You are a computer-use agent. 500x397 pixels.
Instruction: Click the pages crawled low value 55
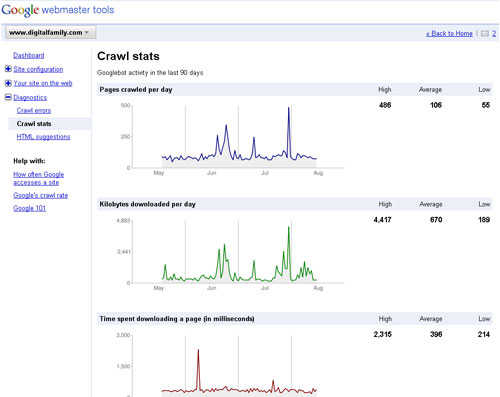486,105
